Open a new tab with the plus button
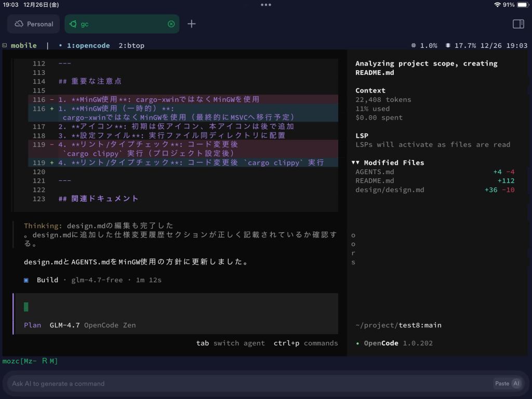Image resolution: width=532 pixels, height=399 pixels. point(192,24)
